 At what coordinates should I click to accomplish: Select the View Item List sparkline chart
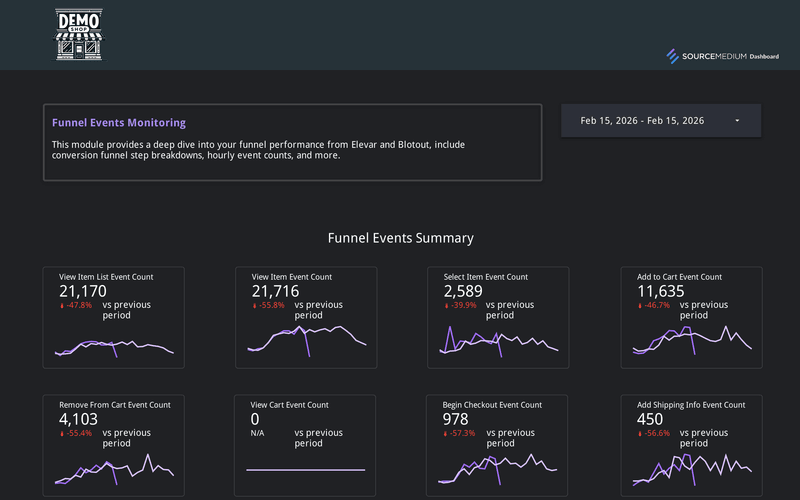[x=115, y=347]
